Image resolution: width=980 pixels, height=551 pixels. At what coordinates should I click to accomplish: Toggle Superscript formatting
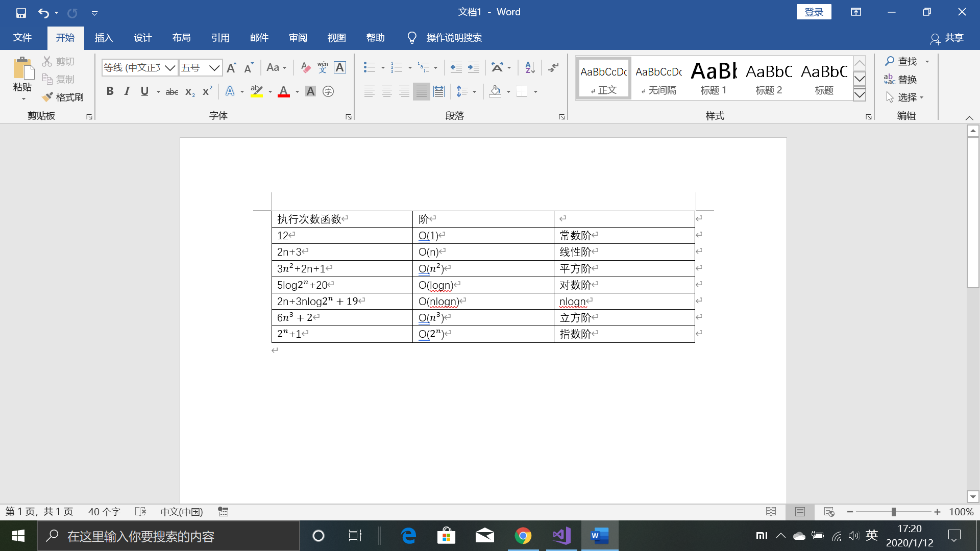pyautogui.click(x=207, y=91)
